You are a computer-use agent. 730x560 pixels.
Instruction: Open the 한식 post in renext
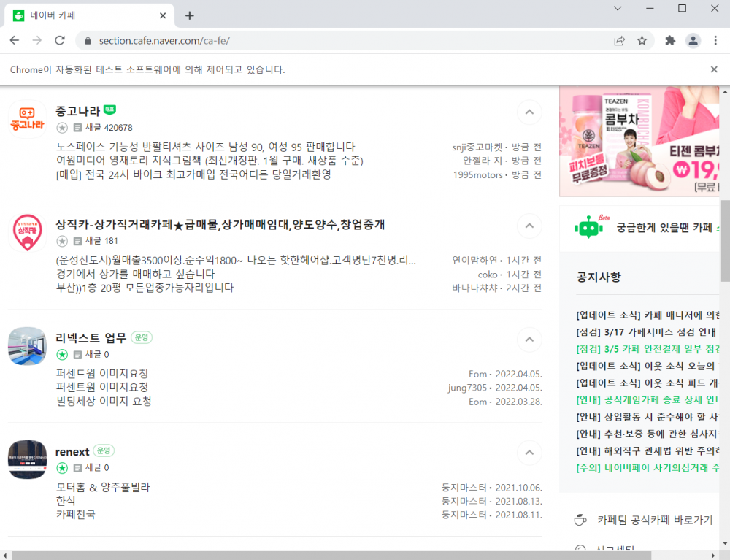[66, 501]
